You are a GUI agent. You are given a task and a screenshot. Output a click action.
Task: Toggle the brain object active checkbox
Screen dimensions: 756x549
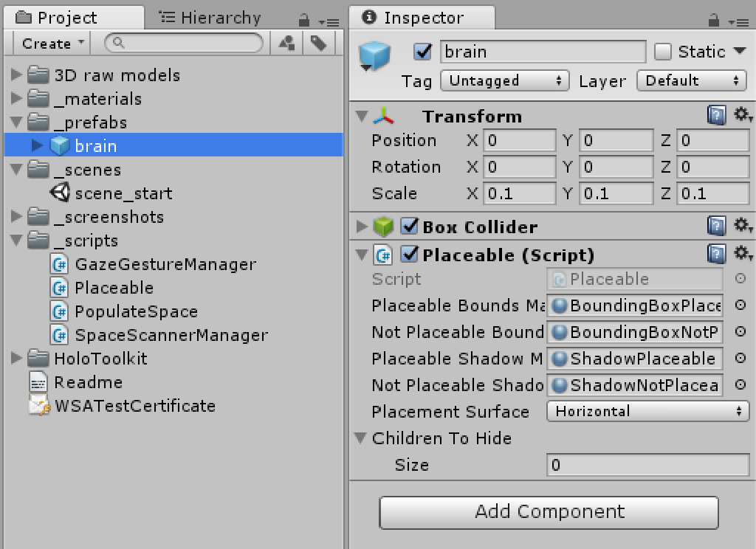[423, 52]
